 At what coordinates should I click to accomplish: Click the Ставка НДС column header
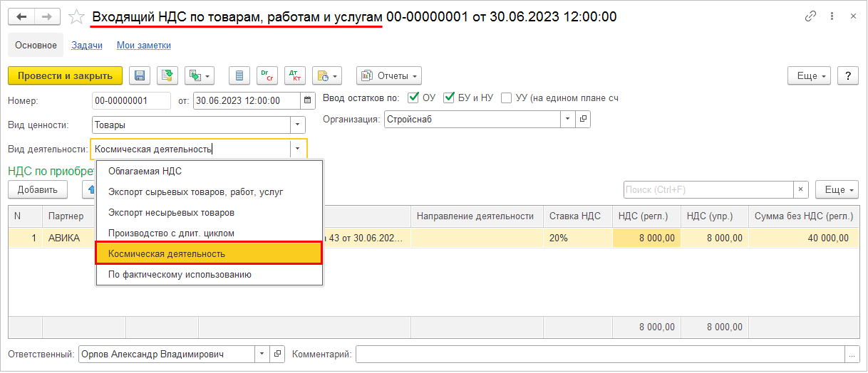pos(577,216)
